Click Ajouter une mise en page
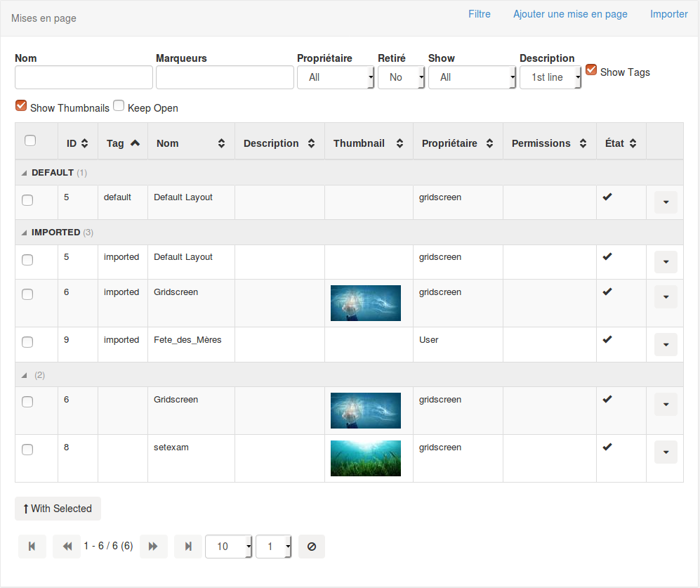 pyautogui.click(x=570, y=14)
